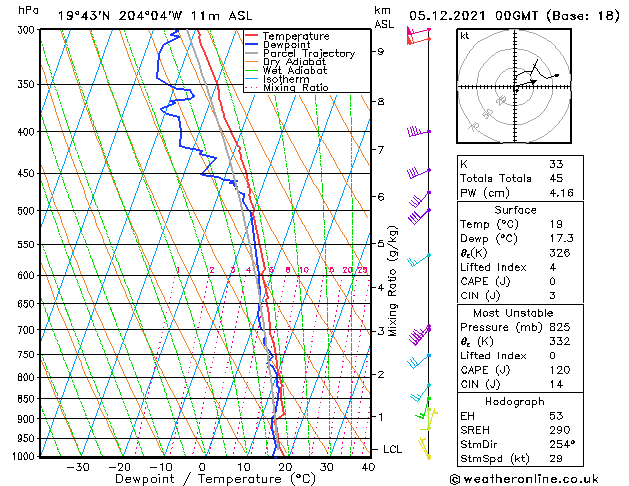
Task: Click the SREH value 290
Action: [560, 430]
